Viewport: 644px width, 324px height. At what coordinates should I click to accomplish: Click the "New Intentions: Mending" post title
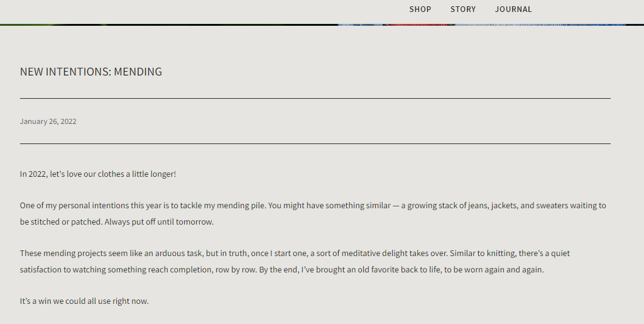click(x=91, y=72)
